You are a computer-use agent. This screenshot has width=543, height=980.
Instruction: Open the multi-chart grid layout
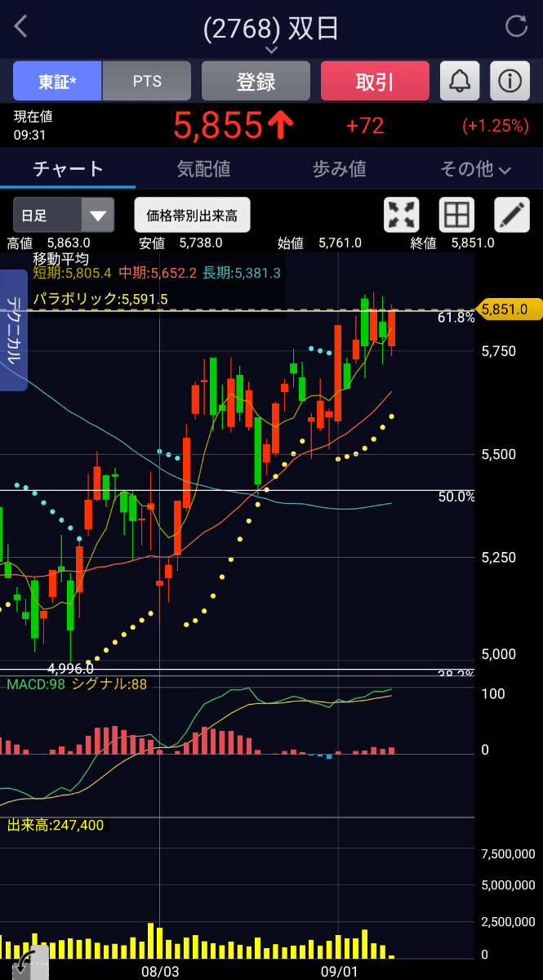(456, 215)
